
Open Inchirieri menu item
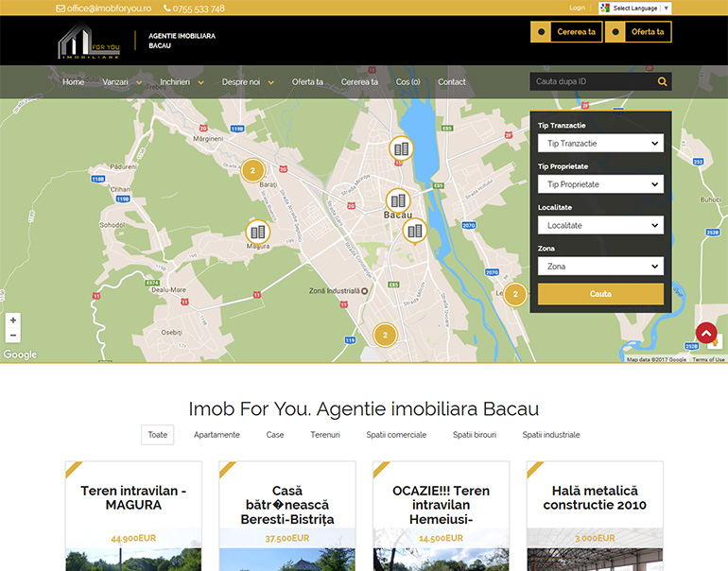tap(175, 82)
